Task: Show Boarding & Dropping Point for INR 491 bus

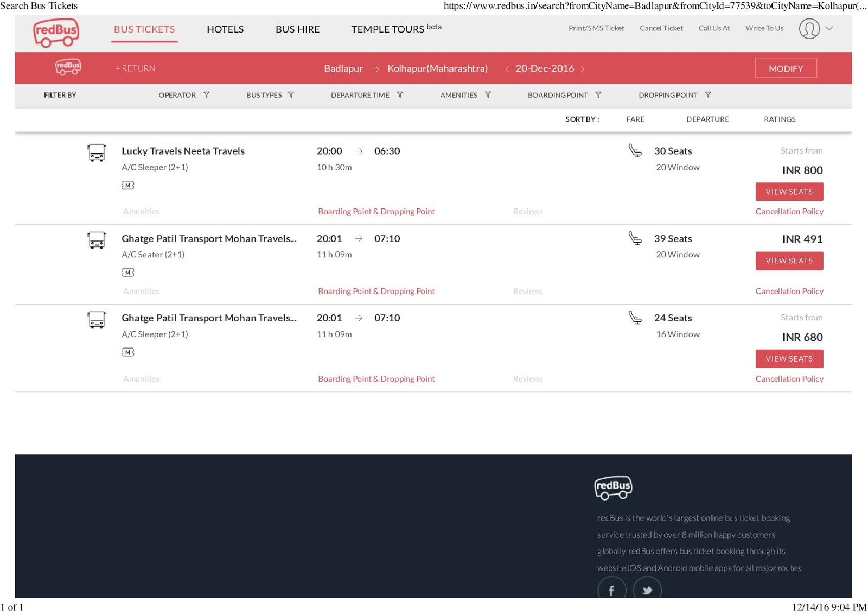Action: tap(376, 292)
